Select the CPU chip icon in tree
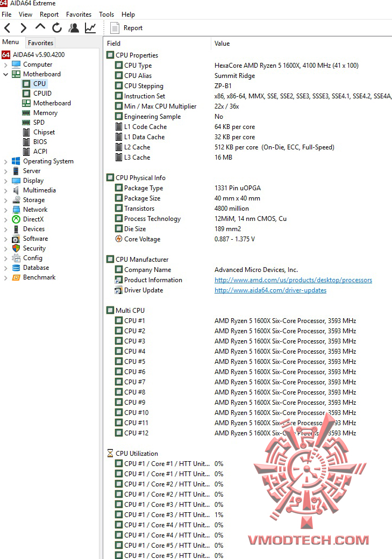This screenshot has height=559, width=392. pyautogui.click(x=26, y=84)
